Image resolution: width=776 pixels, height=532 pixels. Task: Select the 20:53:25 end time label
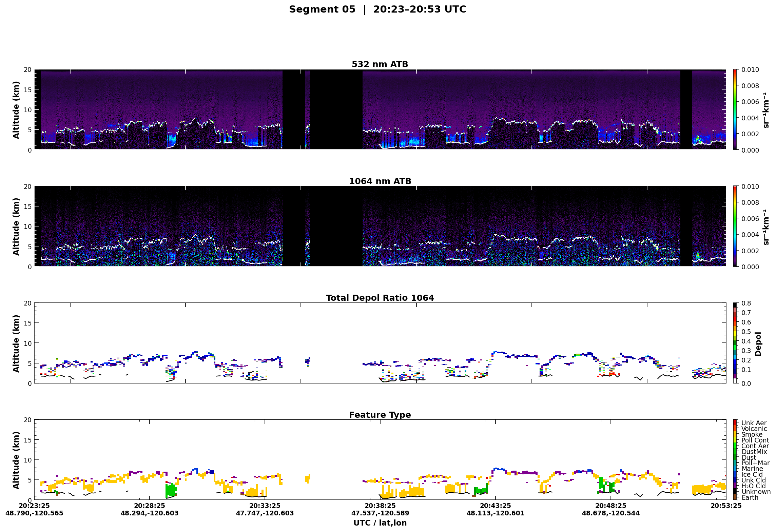click(x=726, y=506)
